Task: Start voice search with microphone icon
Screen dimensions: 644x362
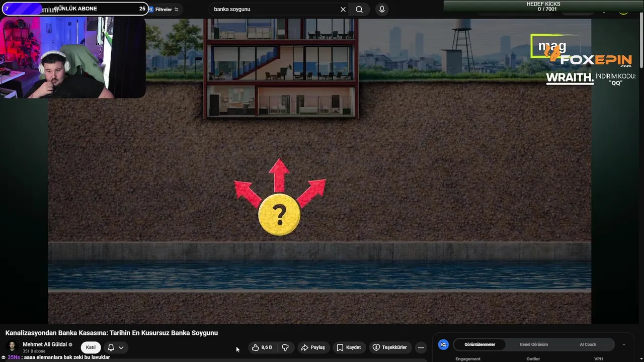Action: [x=382, y=9]
